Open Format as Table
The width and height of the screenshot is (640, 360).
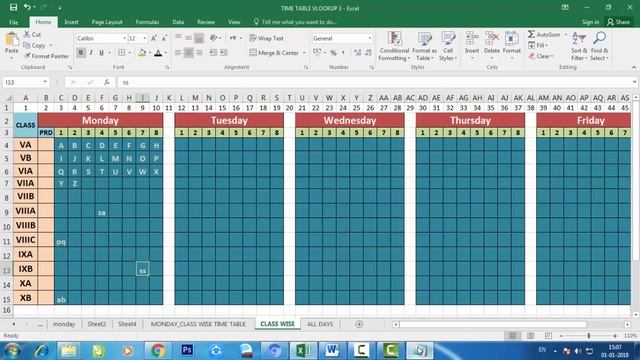424,46
